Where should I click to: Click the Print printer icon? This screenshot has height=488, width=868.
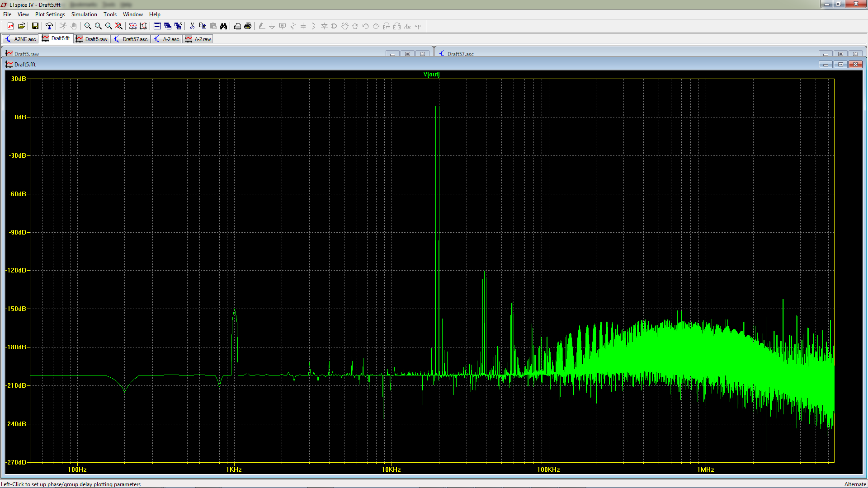(x=248, y=26)
